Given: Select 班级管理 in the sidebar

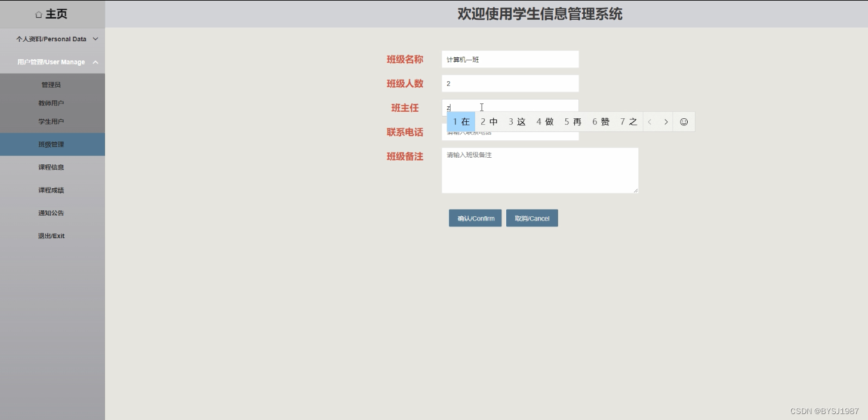Looking at the screenshot, I should (53, 145).
